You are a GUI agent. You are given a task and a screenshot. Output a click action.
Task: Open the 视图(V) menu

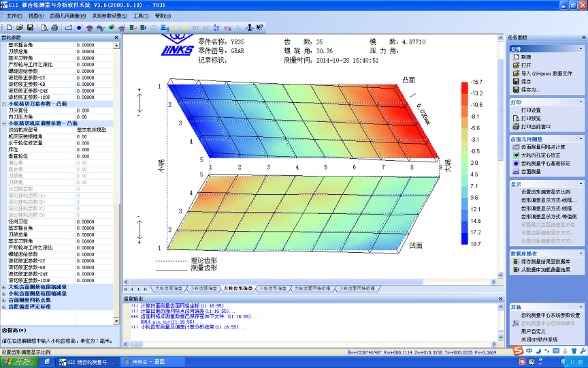click(x=36, y=16)
